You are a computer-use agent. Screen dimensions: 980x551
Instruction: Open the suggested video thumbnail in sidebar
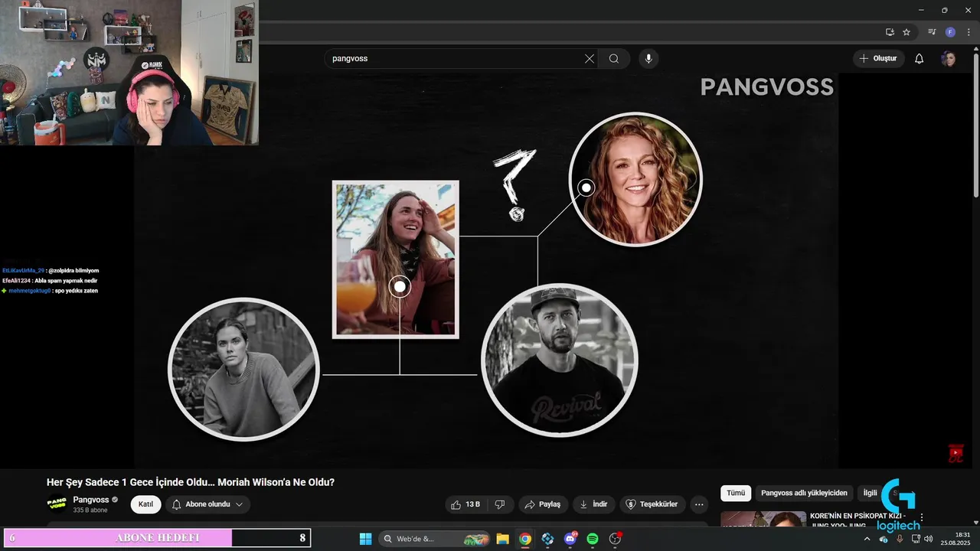point(763,519)
